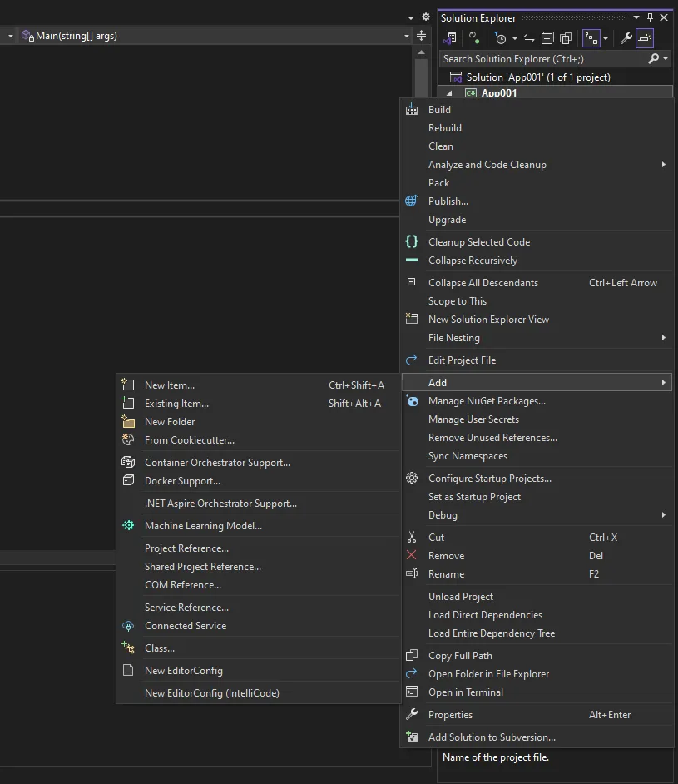
Task: Open the Solution Explorer search options dropdown arrow
Action: (x=666, y=59)
